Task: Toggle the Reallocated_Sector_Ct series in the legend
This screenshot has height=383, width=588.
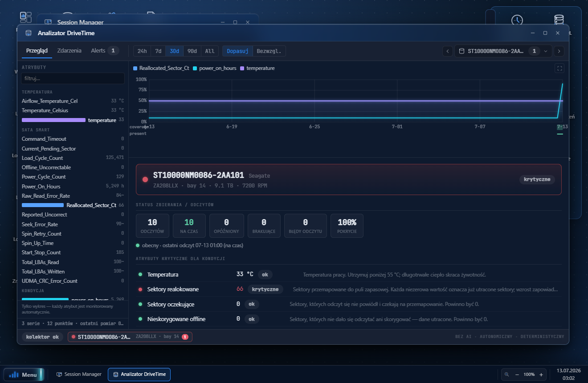Action: (x=161, y=69)
